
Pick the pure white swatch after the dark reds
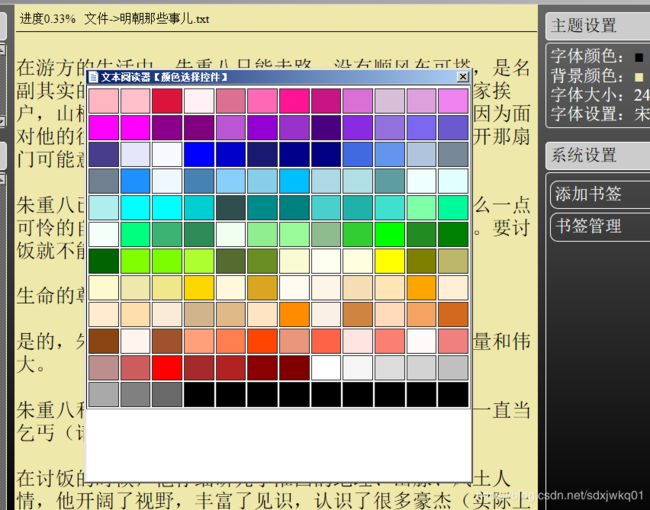click(326, 368)
